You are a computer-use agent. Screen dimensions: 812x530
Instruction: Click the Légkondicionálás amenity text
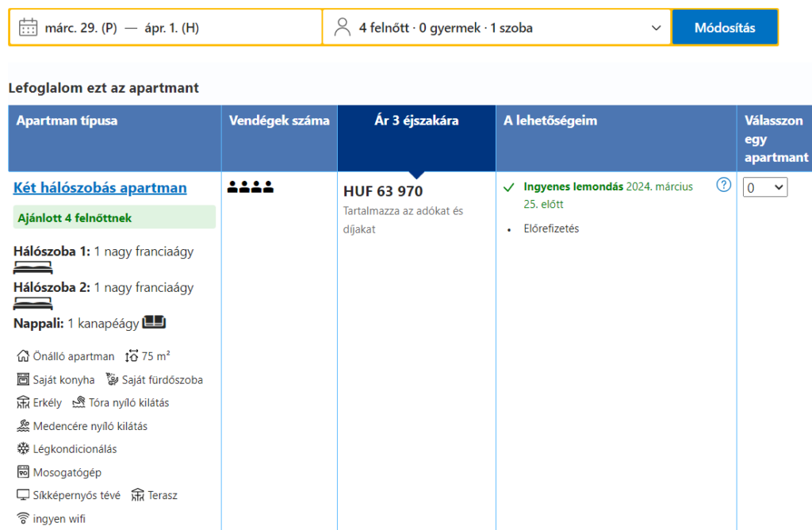75,448
